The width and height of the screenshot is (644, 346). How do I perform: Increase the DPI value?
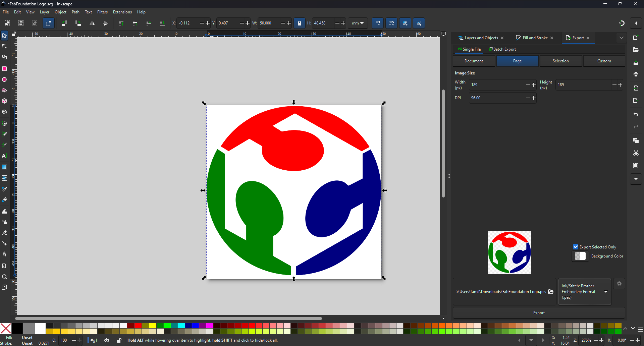pyautogui.click(x=534, y=98)
